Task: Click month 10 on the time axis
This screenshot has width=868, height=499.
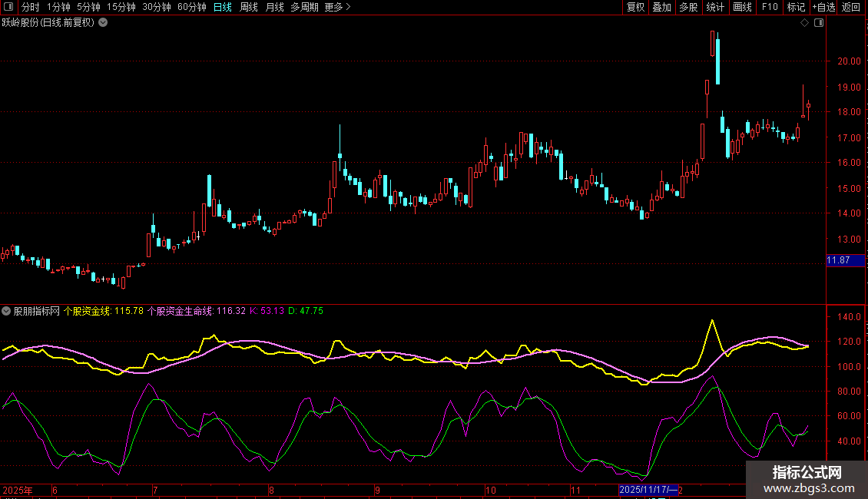Action: [491, 490]
